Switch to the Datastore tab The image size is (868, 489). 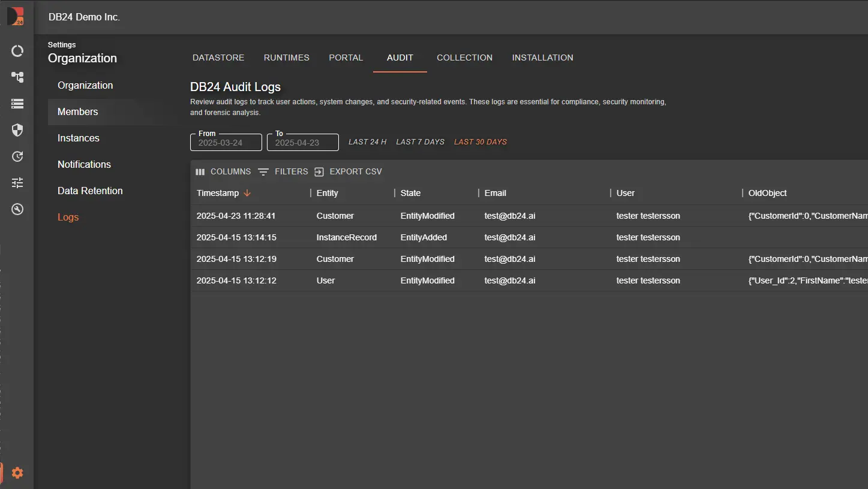pos(218,58)
